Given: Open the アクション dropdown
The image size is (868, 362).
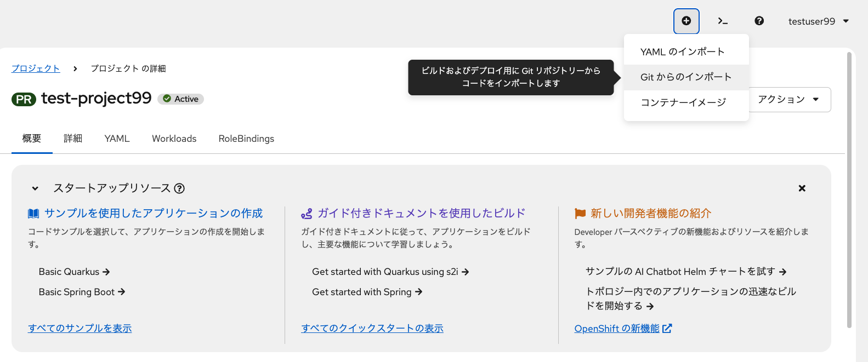Looking at the screenshot, I should coord(790,100).
